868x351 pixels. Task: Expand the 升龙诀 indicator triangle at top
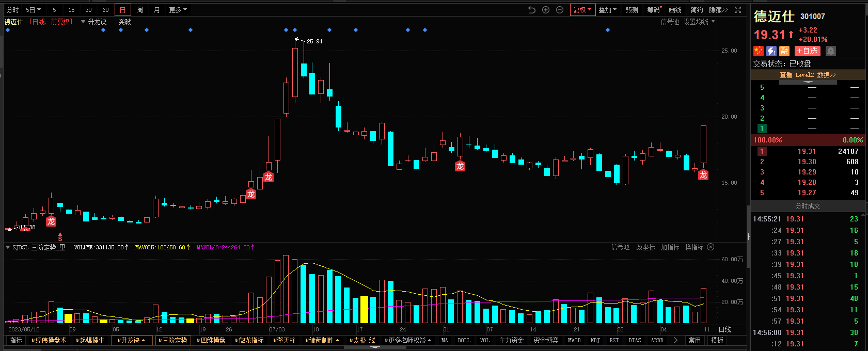coord(83,22)
